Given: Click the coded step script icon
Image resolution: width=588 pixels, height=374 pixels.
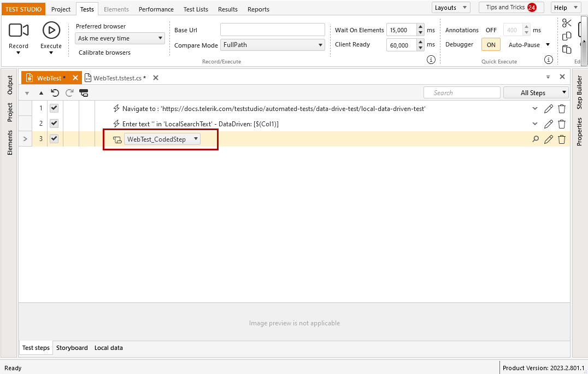Looking at the screenshot, I should pyautogui.click(x=117, y=139).
